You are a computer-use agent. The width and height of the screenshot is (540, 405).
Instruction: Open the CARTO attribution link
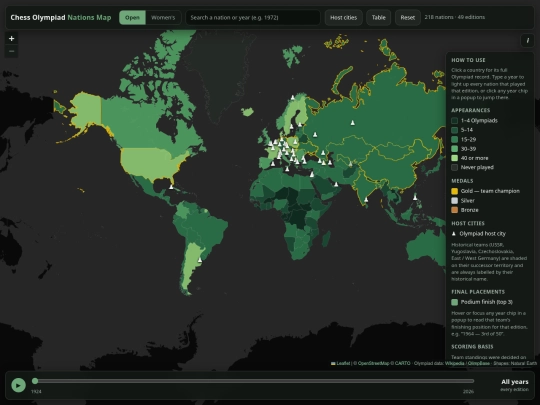[403, 363]
